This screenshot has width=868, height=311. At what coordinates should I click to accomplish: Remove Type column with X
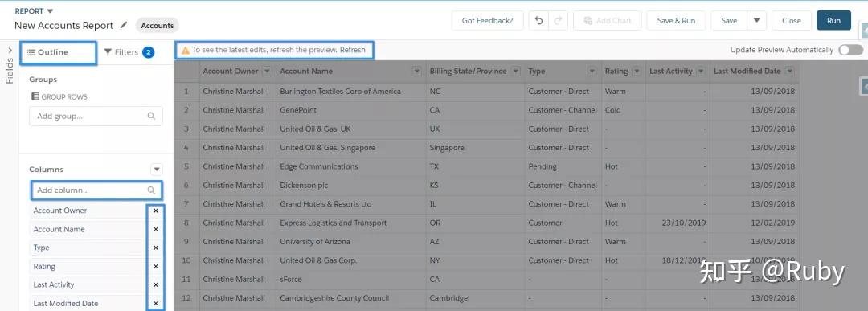pyautogui.click(x=156, y=248)
